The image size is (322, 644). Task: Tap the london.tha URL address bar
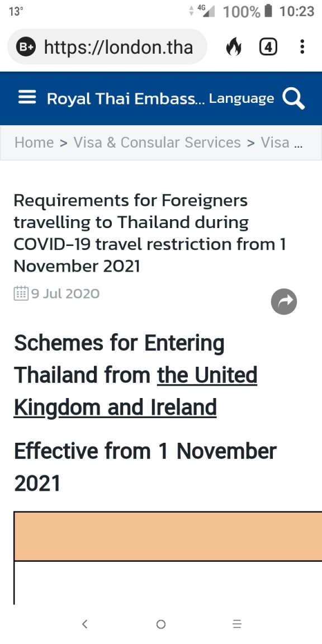(119, 47)
